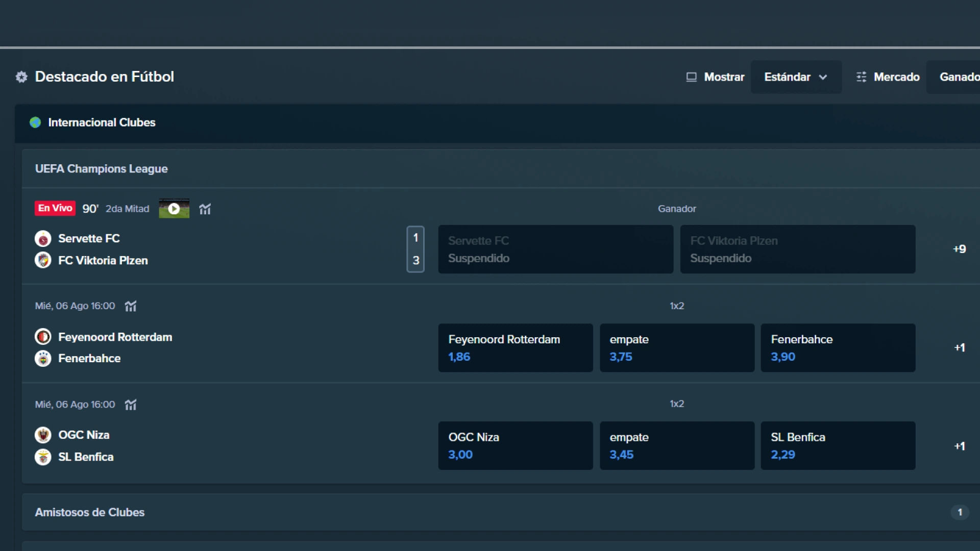Click the Fenerbahce crest icon
The height and width of the screenshot is (551, 980).
tap(43, 359)
